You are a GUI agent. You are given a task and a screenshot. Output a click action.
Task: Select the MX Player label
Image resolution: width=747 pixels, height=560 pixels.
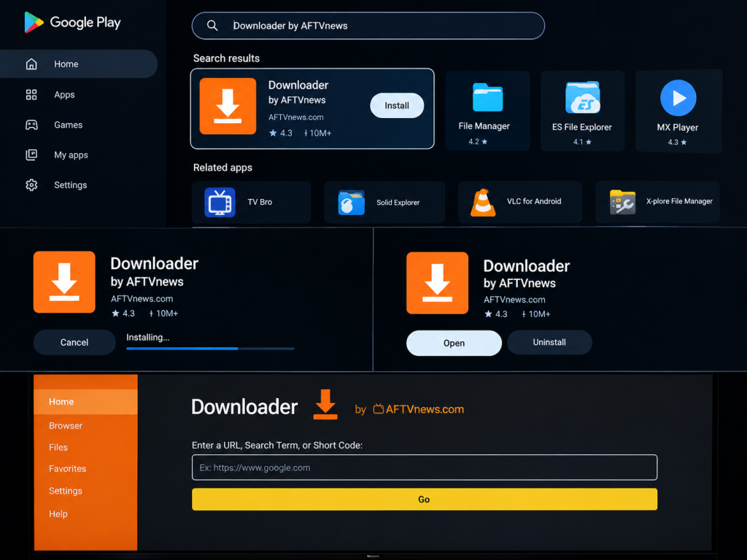[x=678, y=128]
